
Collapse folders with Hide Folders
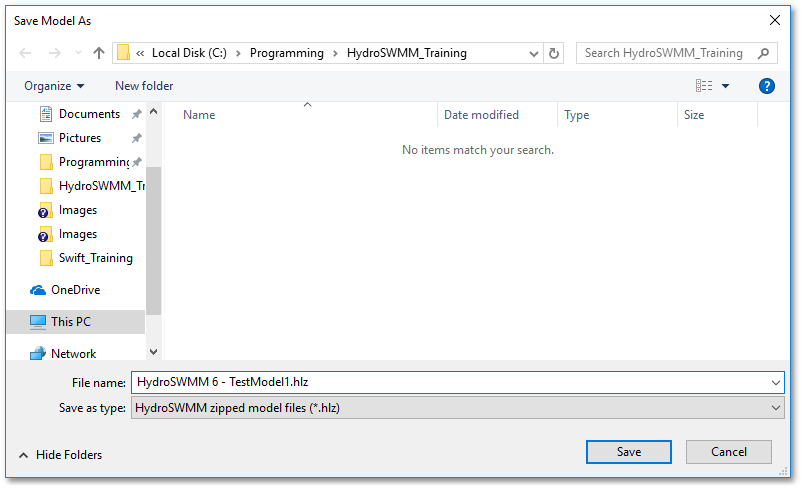(x=60, y=455)
